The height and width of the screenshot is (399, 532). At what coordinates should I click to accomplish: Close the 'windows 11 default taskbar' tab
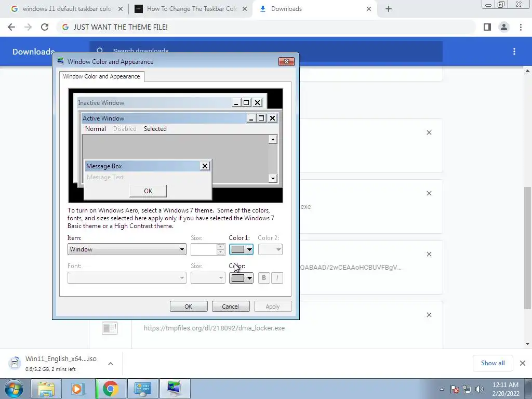[120, 9]
